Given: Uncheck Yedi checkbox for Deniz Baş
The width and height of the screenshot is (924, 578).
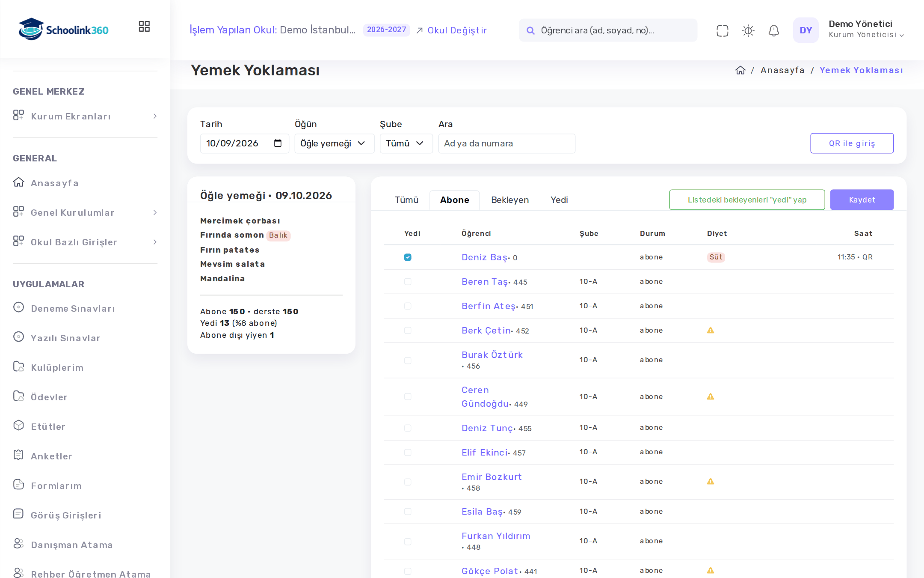Looking at the screenshot, I should 408,257.
